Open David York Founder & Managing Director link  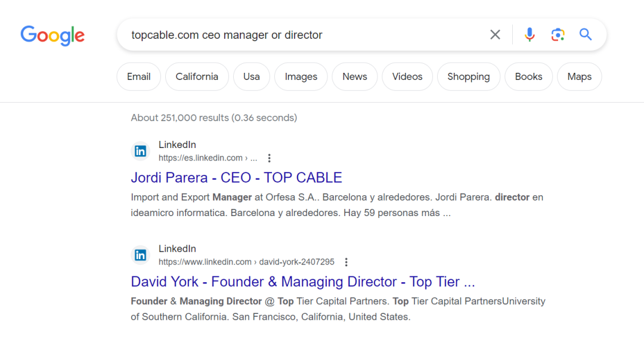(x=303, y=282)
